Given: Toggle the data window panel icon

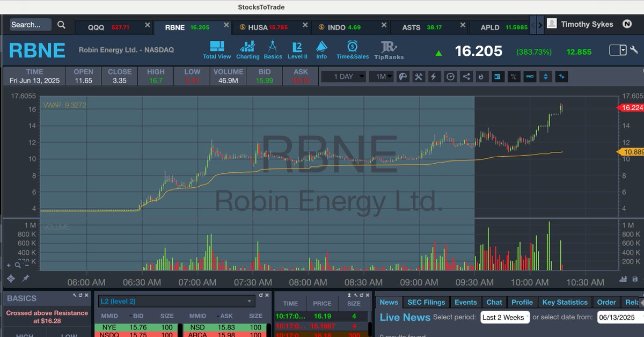Looking at the screenshot, I should (x=497, y=77).
